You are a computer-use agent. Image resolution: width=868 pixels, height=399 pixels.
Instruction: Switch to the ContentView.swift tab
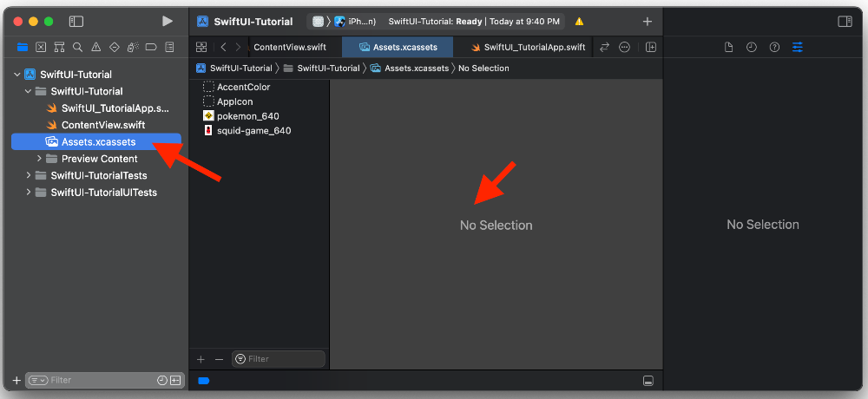pos(290,47)
